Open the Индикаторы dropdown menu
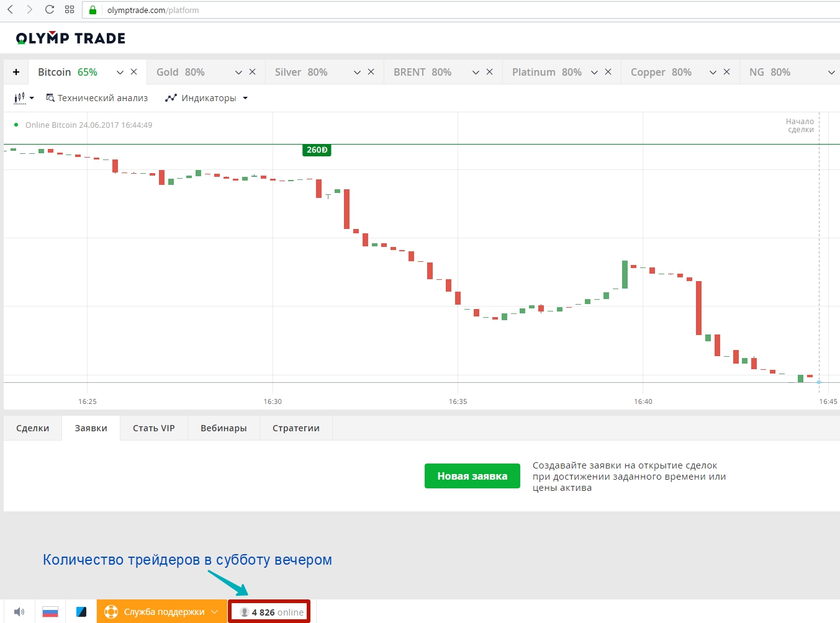Screen dimensions: 840x623 207,98
